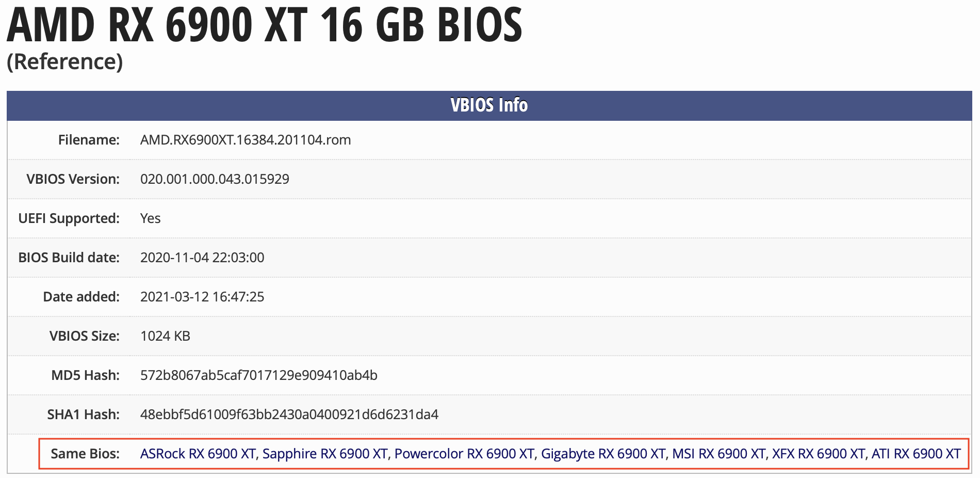Click the UEFI Supported value Yes

tap(151, 218)
